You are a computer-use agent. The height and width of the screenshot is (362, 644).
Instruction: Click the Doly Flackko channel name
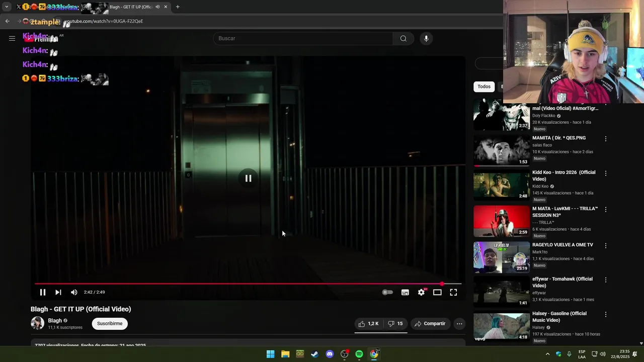tap(543, 116)
